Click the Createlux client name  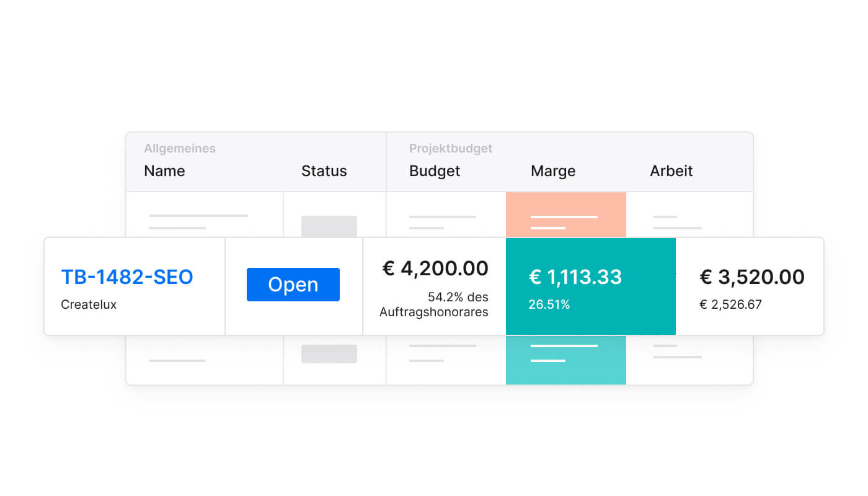click(89, 305)
